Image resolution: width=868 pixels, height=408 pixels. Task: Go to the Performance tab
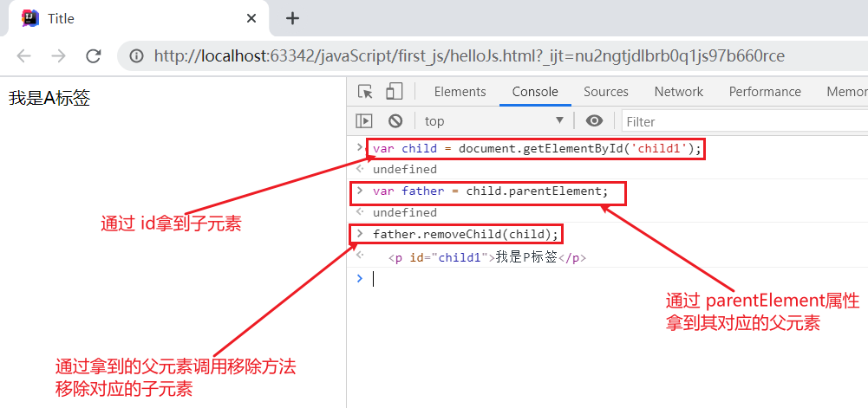(x=765, y=92)
